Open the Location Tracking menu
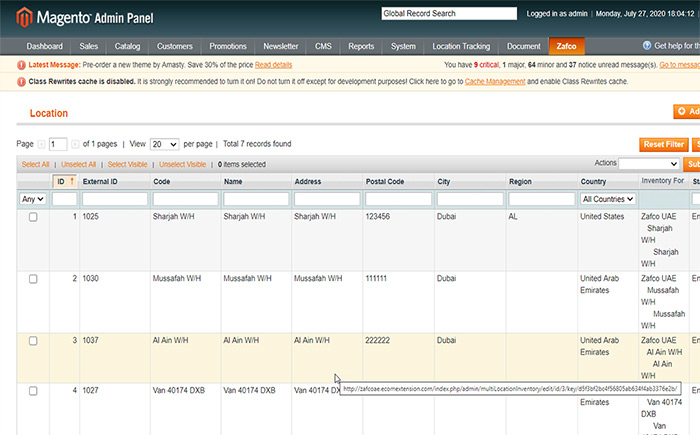Image resolution: width=700 pixels, height=435 pixels. pos(461,46)
